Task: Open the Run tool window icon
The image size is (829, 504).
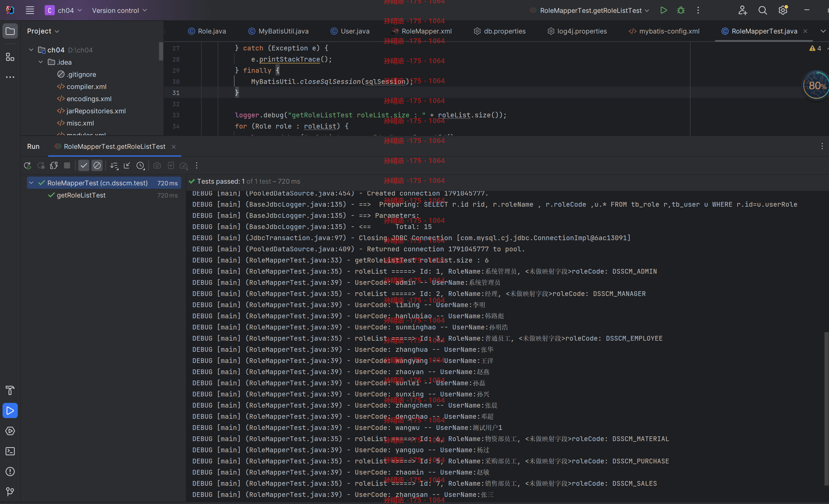Action: [10, 411]
